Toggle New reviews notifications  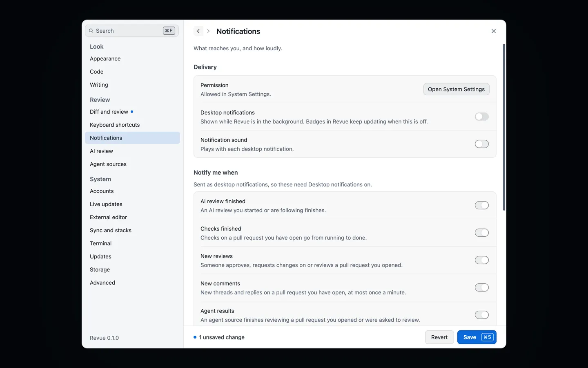click(482, 260)
